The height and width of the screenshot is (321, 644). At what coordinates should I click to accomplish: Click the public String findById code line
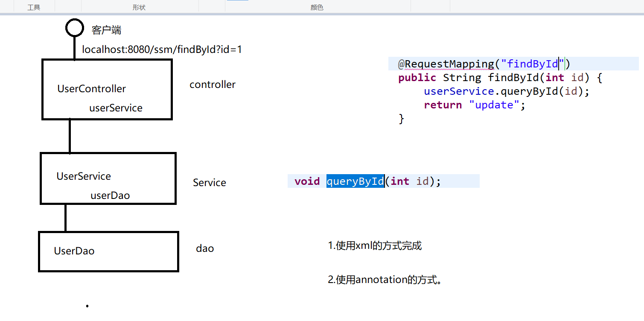[x=500, y=78]
